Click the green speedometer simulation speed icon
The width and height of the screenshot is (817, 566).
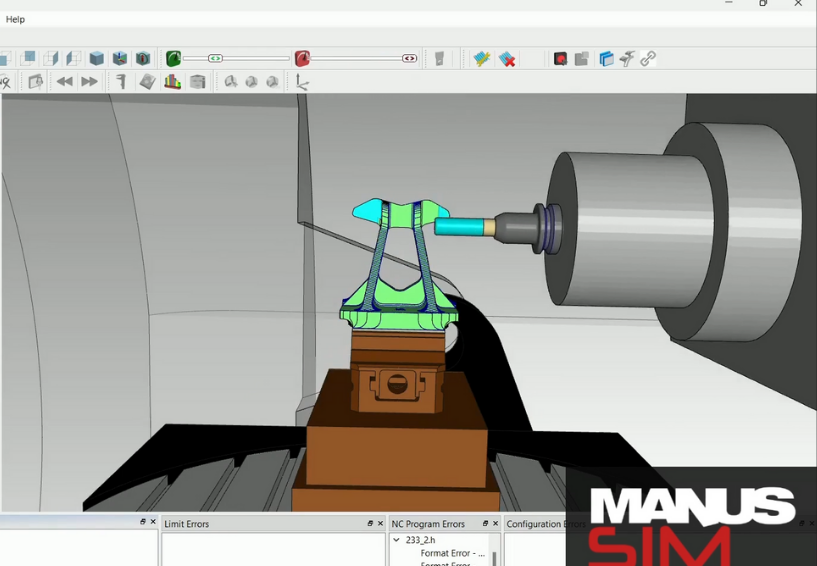(173, 59)
